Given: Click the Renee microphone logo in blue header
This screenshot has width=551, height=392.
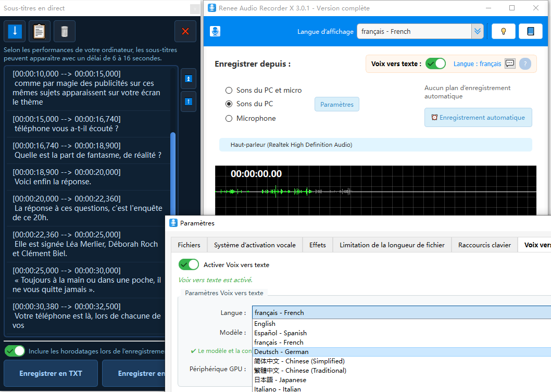Looking at the screenshot, I should point(215,31).
